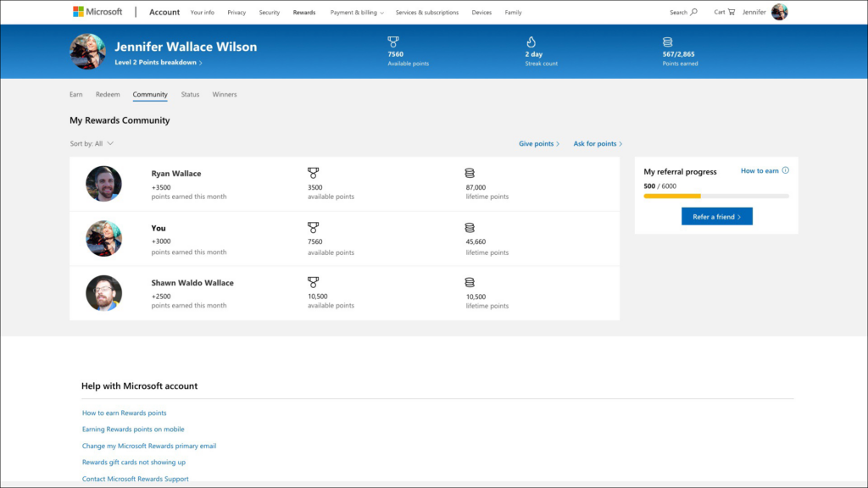Open Rewards gift cards not showing up

tap(133, 462)
